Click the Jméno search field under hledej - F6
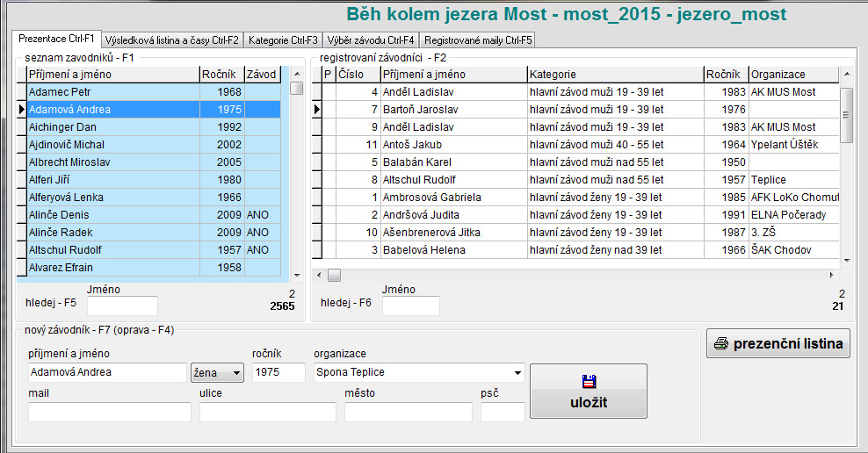 tap(411, 306)
